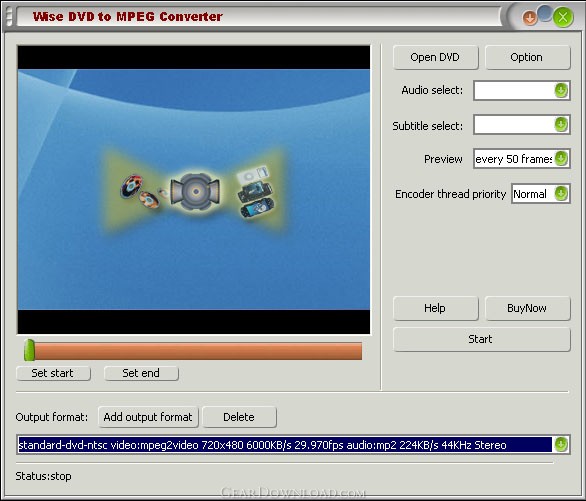Click the title bar grip handle

9,16
